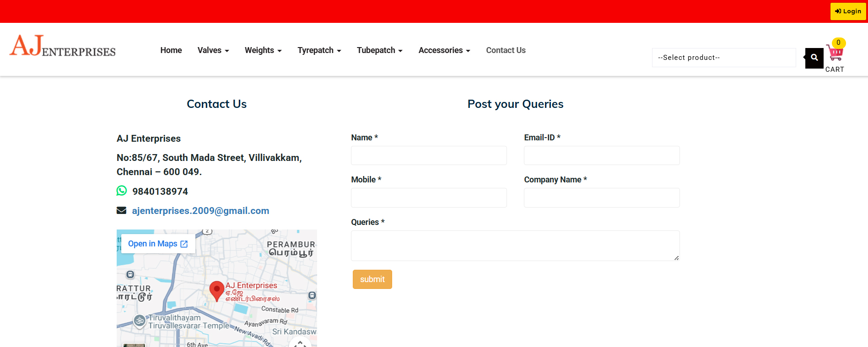Screen dimensions: 868x347
Task: Focus the Company Name input field
Action: 602,198
